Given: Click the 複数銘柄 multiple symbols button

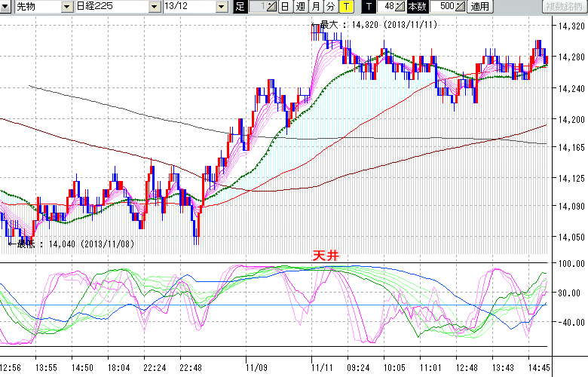Looking at the screenshot, I should [565, 7].
